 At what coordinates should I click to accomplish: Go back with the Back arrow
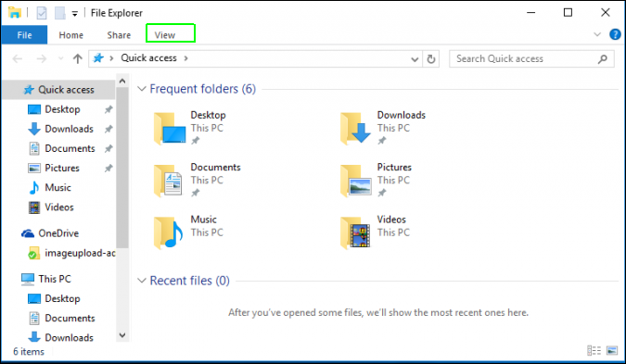[x=18, y=59]
